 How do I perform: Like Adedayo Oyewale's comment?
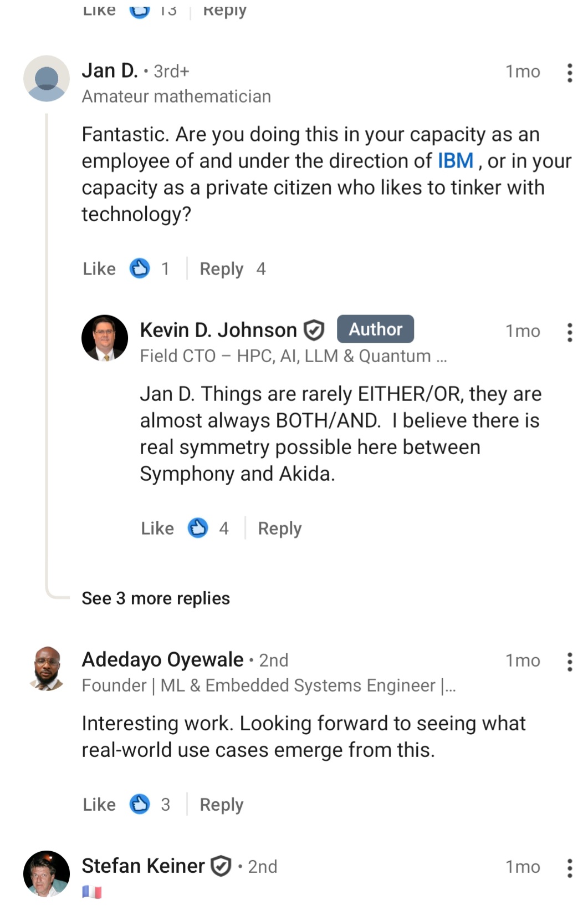(x=99, y=805)
